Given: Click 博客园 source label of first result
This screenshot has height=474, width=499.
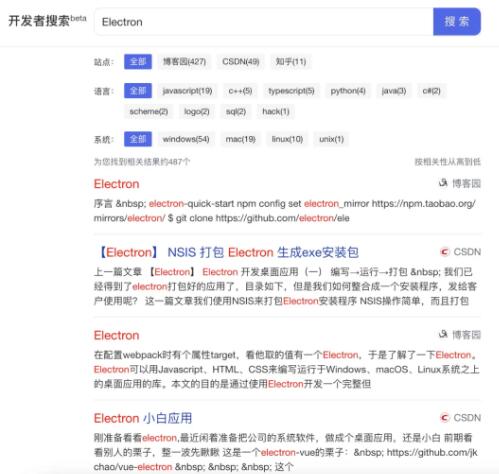Looking at the screenshot, I should pyautogui.click(x=466, y=183).
